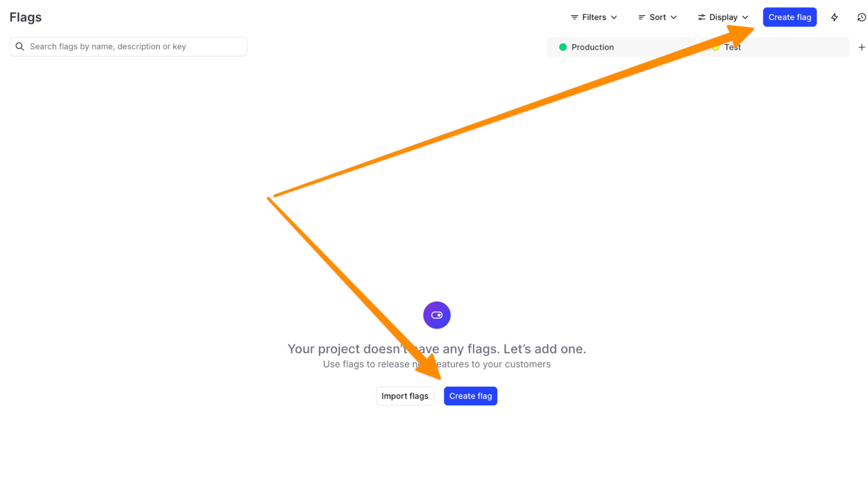Open the history clock icon
This screenshot has width=868, height=495.
tap(861, 17)
